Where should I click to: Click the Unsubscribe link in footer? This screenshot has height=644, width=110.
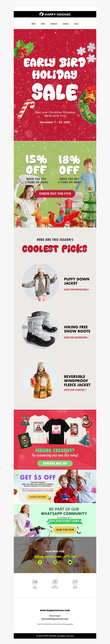[x=69, y=624]
